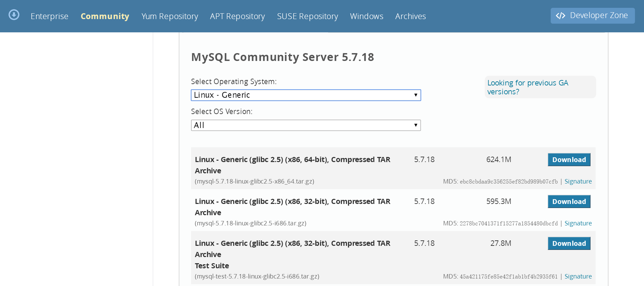This screenshot has height=286, width=644.
Task: Click the Select OS Version label
Action: click(222, 112)
